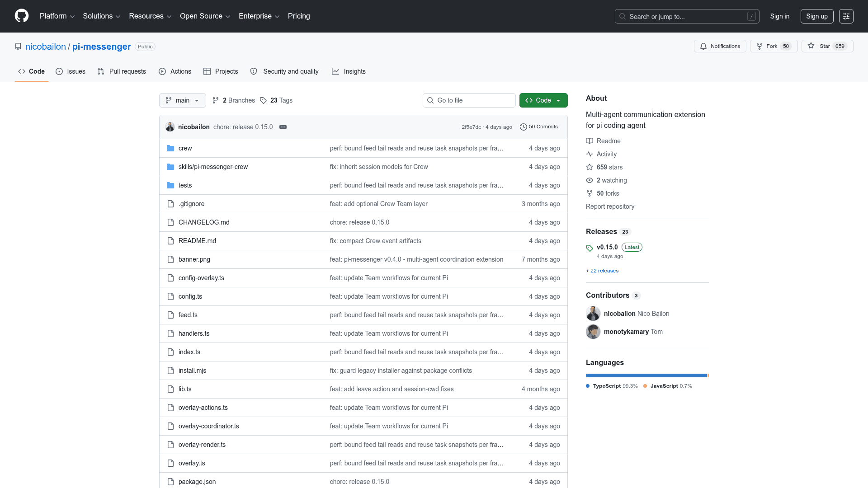Click the Sign in link

[x=780, y=16]
